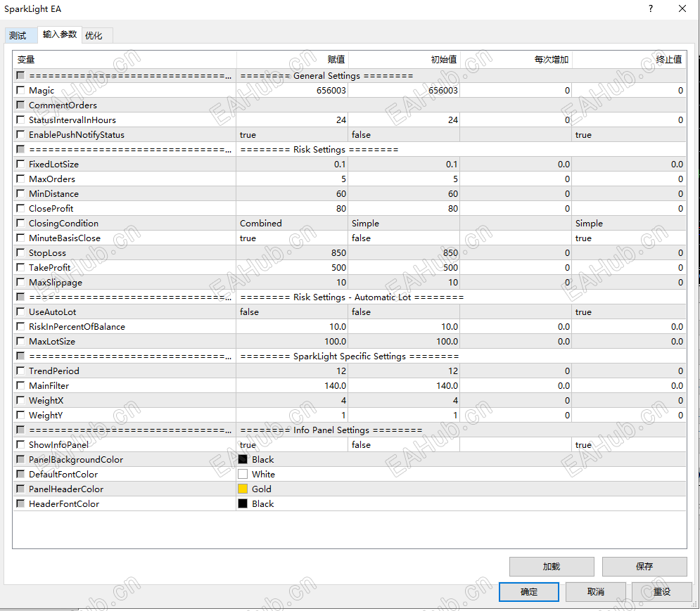Check the FixedLotSize parameter box
Screen dimensions: 700x611
(x=20, y=164)
